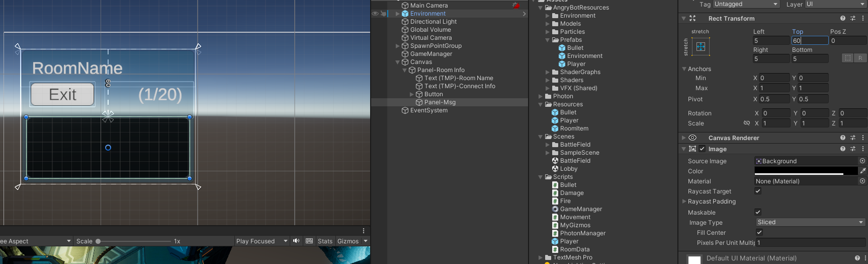Select the BattleField scene asset under Scenes
This screenshot has height=264, width=868.
point(571,161)
